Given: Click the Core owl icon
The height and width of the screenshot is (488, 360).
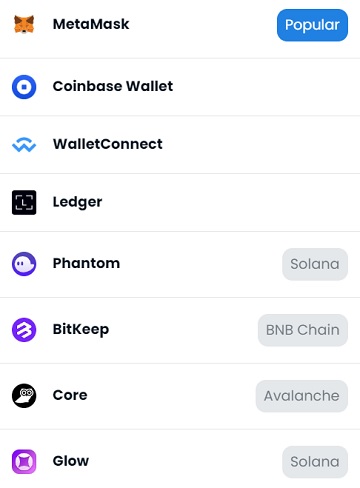Looking at the screenshot, I should (24, 396).
